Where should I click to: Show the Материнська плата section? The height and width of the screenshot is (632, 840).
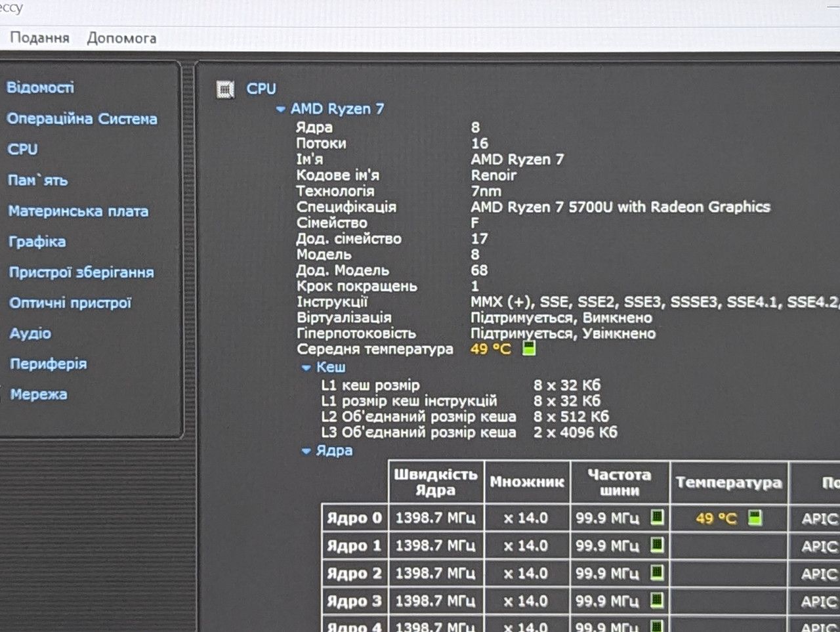(78, 211)
